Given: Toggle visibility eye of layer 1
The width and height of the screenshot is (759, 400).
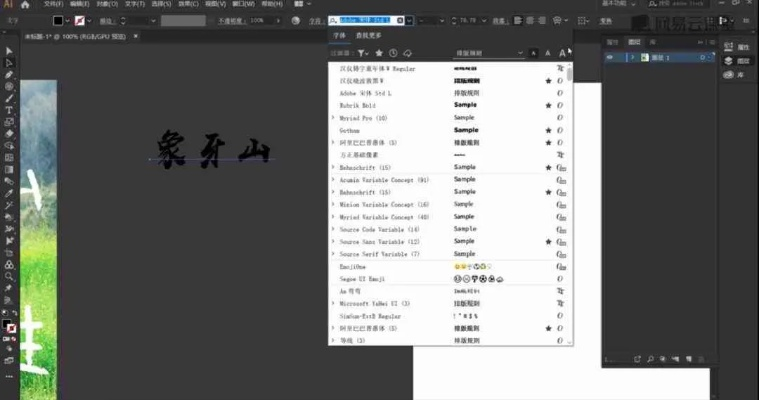Looking at the screenshot, I should [x=610, y=58].
